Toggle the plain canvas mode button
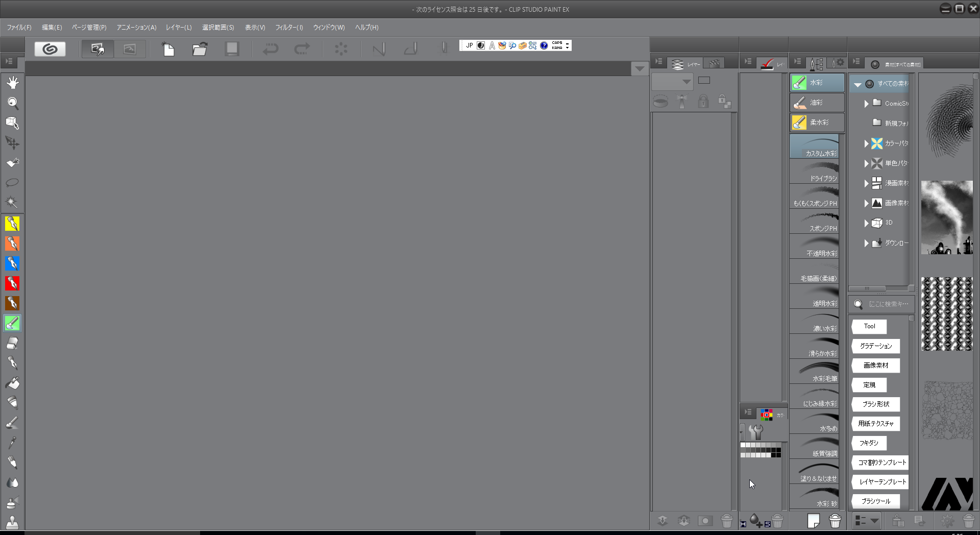Viewport: 980px width, 535px height. click(x=130, y=49)
